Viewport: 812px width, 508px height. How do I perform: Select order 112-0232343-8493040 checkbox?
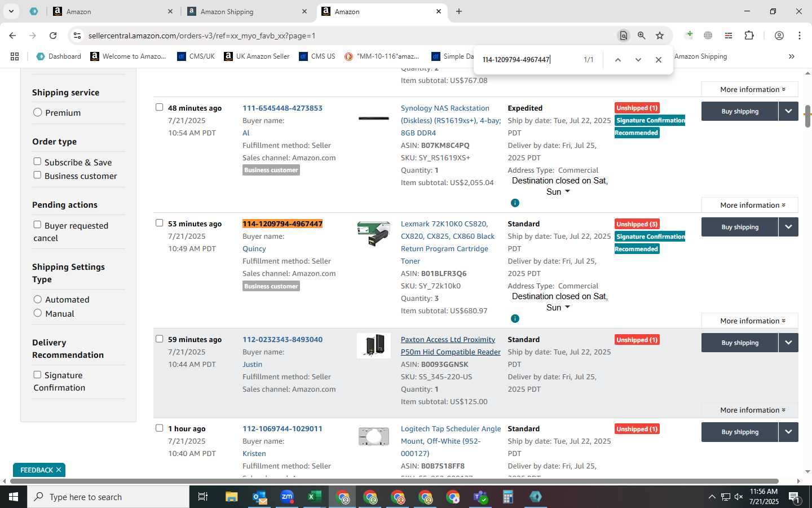pyautogui.click(x=159, y=339)
